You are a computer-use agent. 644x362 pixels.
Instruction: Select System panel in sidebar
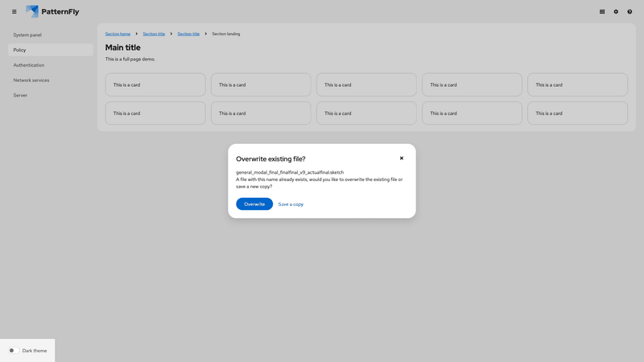point(27,35)
